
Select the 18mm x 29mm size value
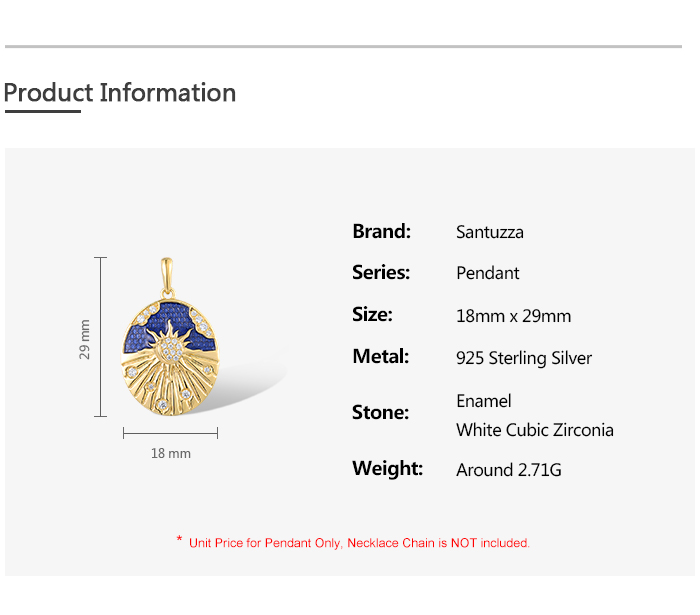[x=513, y=316]
